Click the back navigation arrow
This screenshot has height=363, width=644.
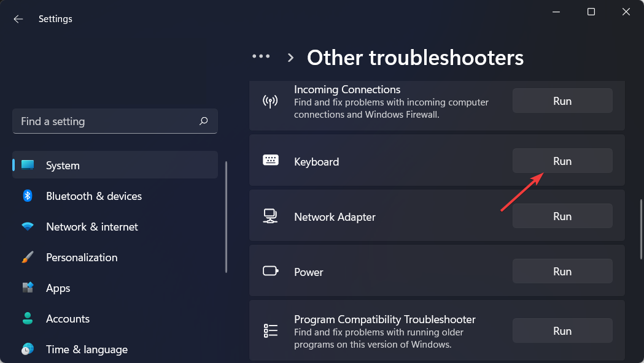tap(18, 19)
